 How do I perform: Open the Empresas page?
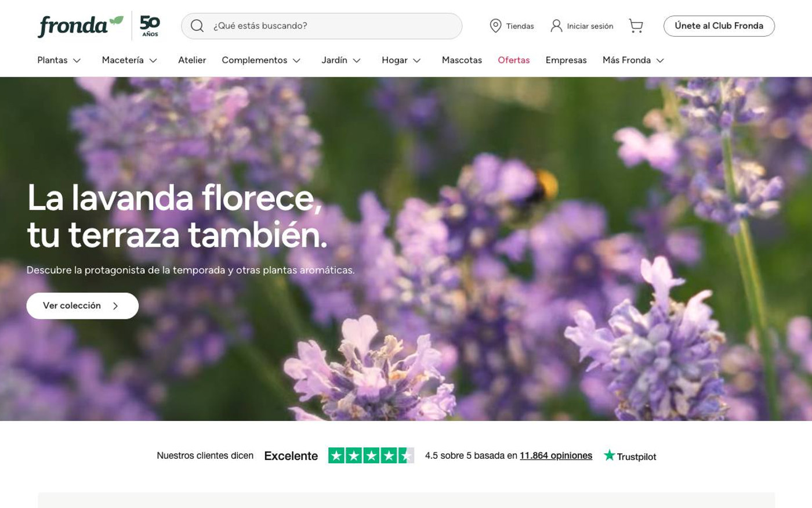coord(566,60)
